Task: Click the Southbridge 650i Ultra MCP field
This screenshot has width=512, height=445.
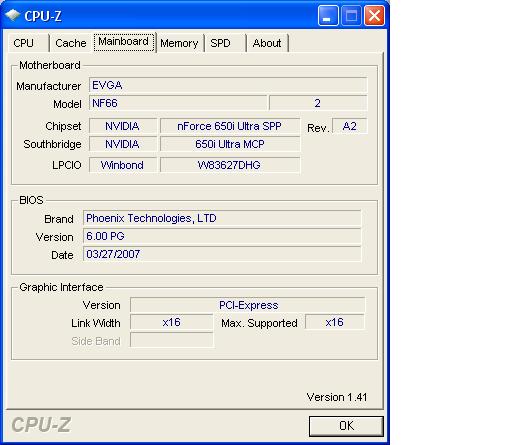Action: (x=230, y=144)
